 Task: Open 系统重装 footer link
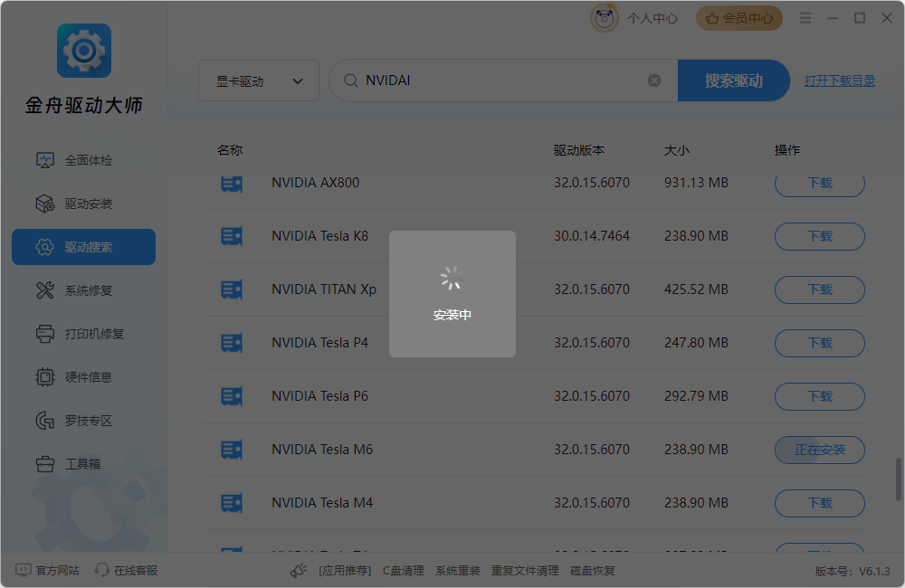pos(458,571)
